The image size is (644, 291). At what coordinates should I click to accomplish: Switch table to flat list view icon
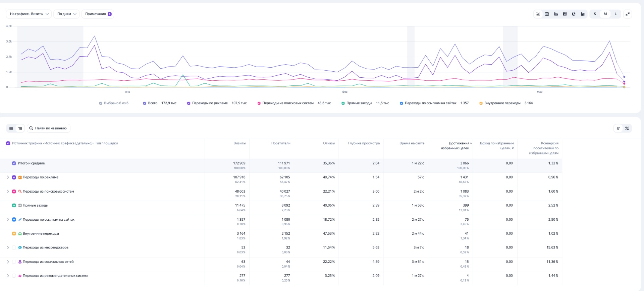coord(11,128)
